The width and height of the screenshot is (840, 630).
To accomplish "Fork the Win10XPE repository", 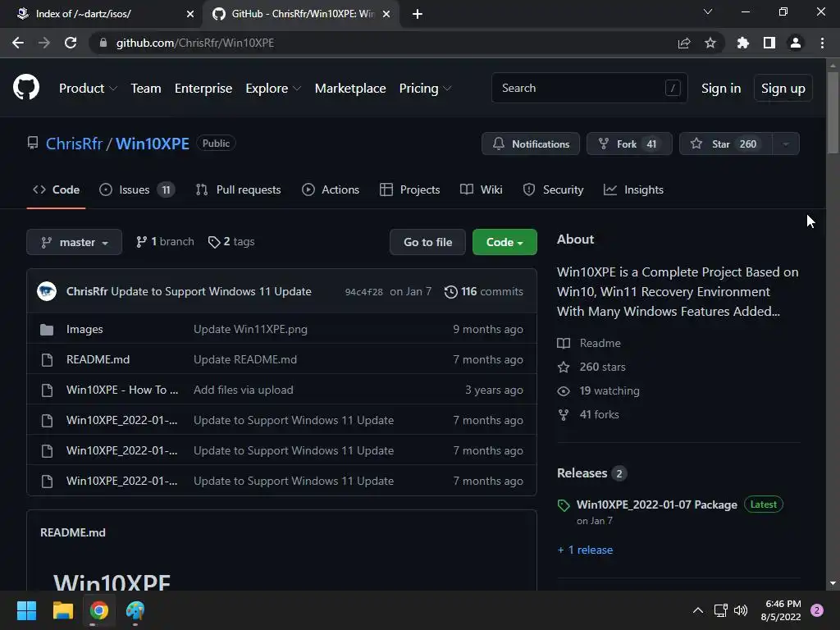I will coord(629,144).
